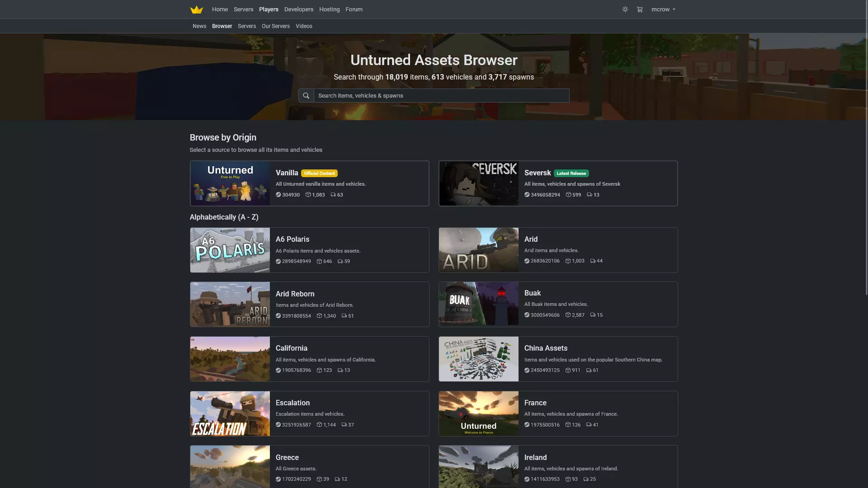Expand the mcrow user dropdown
The image size is (868, 488).
[663, 9]
